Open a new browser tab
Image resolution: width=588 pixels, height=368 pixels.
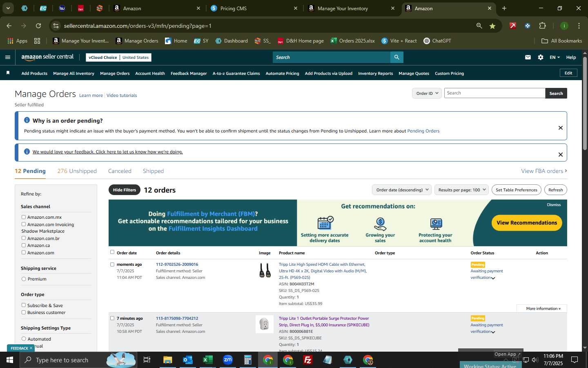(504, 8)
